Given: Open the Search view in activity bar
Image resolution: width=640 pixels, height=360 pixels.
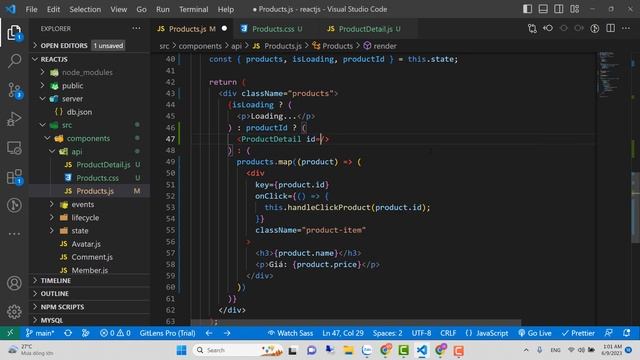Looking at the screenshot, I should click(14, 60).
